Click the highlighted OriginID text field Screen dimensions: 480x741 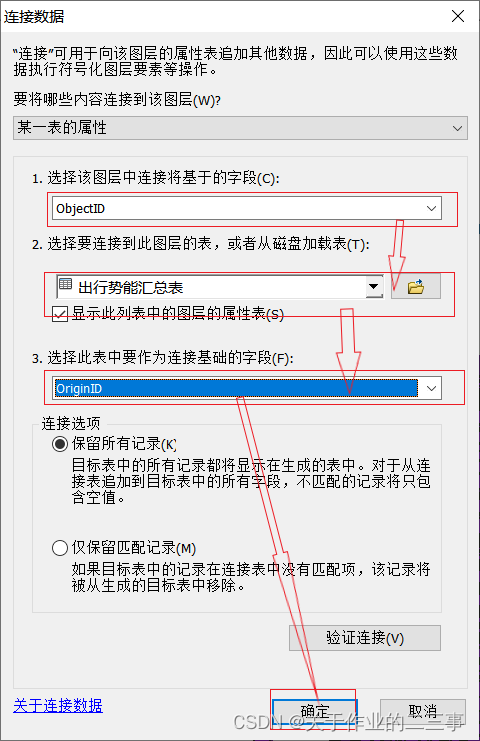click(236, 388)
